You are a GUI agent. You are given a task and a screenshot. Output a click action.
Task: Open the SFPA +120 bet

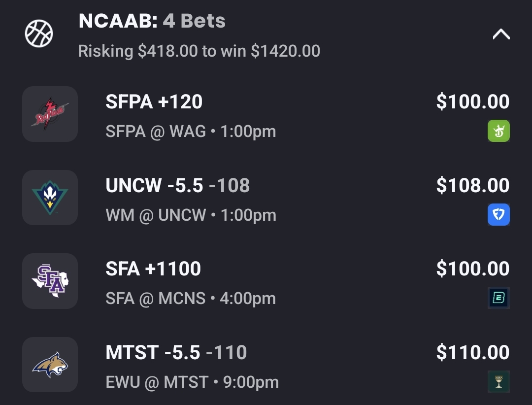pos(154,102)
